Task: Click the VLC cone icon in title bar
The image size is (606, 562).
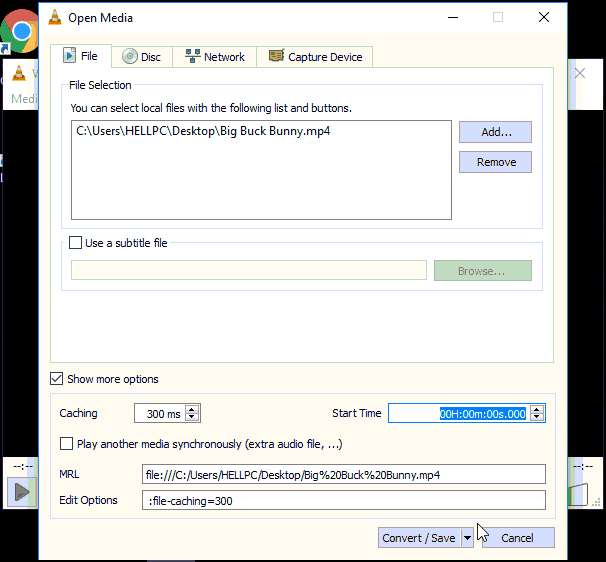Action: tap(55, 17)
